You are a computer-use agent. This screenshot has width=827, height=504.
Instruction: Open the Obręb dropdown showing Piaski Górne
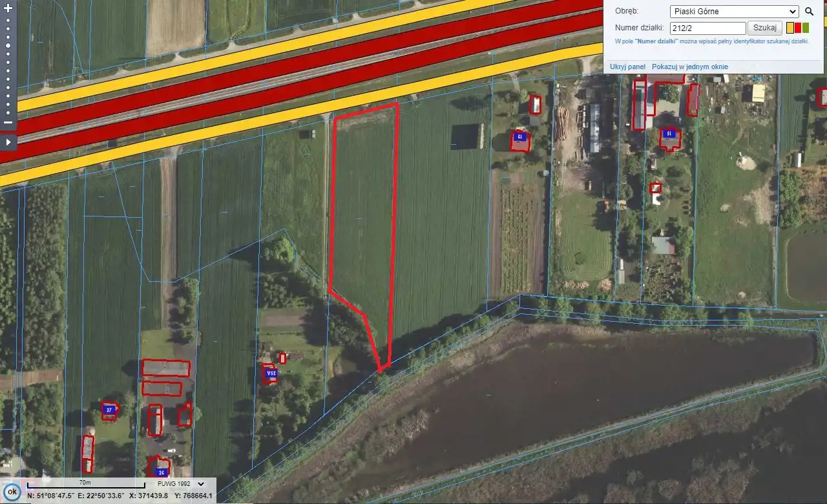coord(735,12)
